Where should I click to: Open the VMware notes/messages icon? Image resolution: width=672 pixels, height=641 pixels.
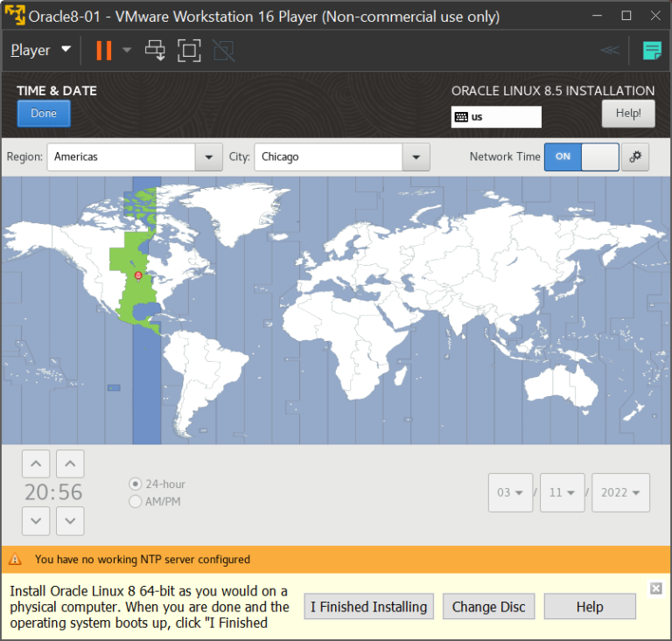pyautogui.click(x=652, y=51)
